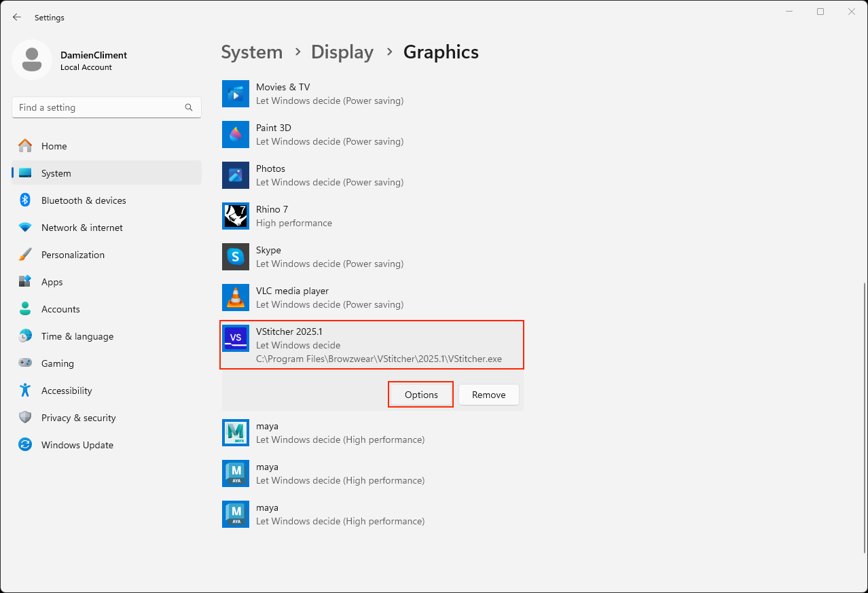Open Accessibility settings

pos(107,391)
